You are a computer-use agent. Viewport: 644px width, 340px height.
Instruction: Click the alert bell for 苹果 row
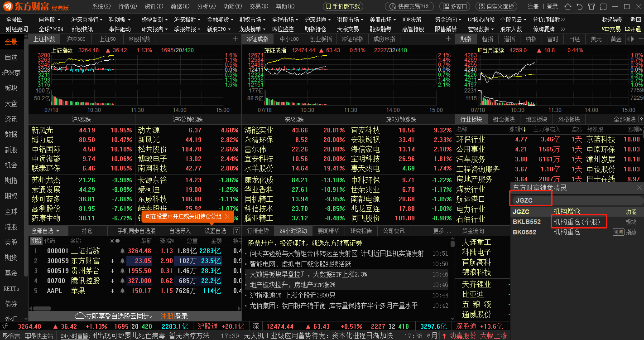point(122,291)
